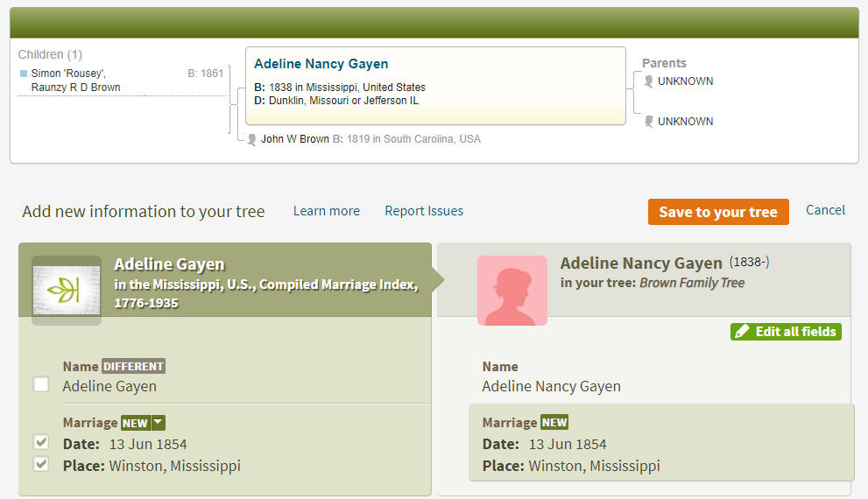
Task: Click the Edit all fields button
Action: click(786, 332)
